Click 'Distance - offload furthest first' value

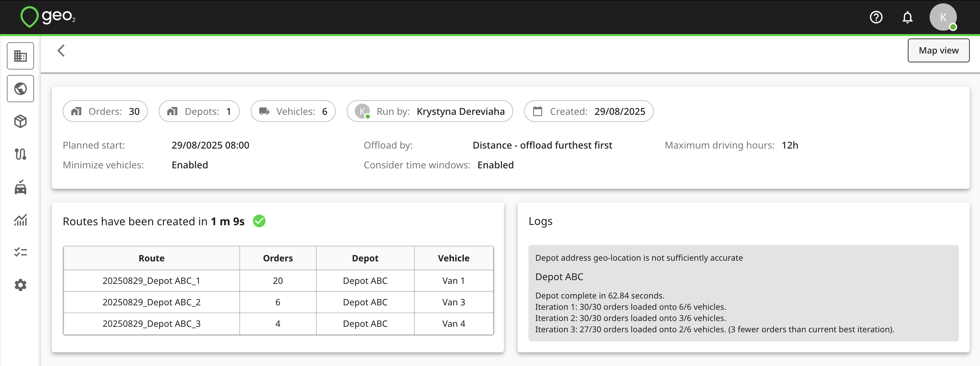542,145
